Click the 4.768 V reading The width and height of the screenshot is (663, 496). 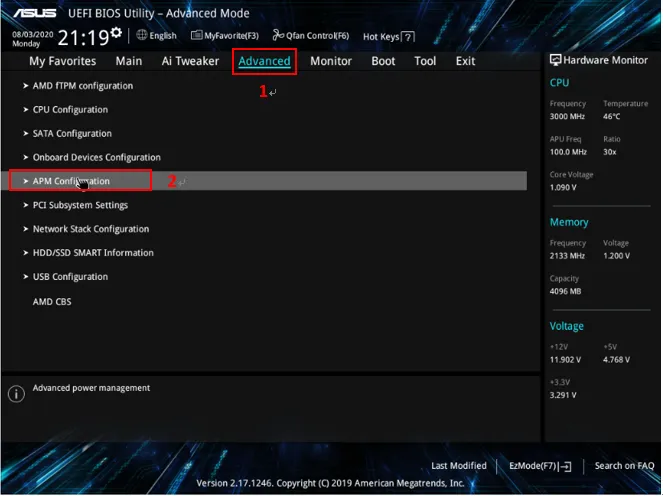click(x=616, y=360)
